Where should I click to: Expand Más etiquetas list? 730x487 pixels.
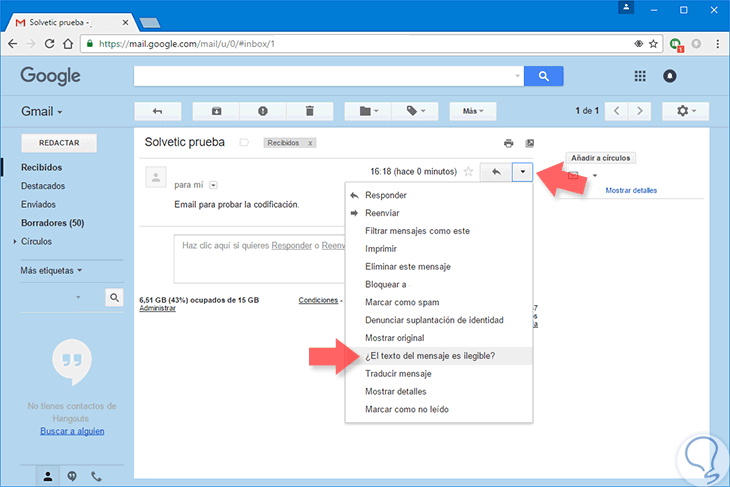[x=51, y=271]
